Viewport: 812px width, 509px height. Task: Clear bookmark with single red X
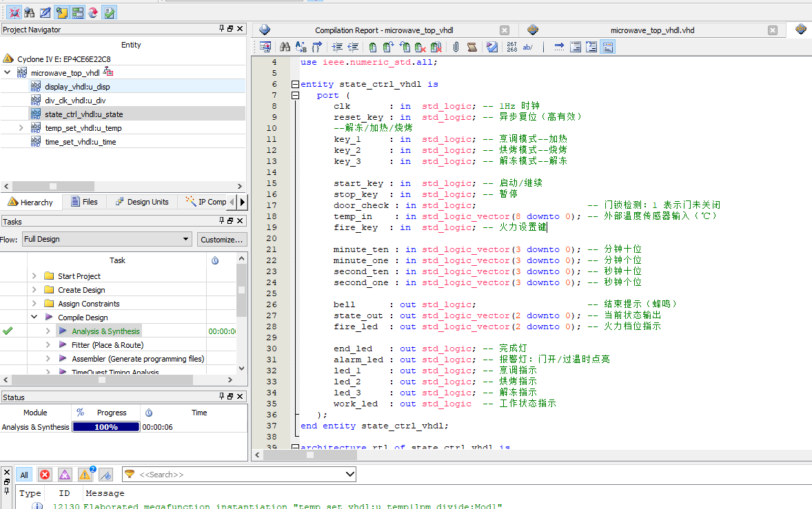[x=420, y=47]
